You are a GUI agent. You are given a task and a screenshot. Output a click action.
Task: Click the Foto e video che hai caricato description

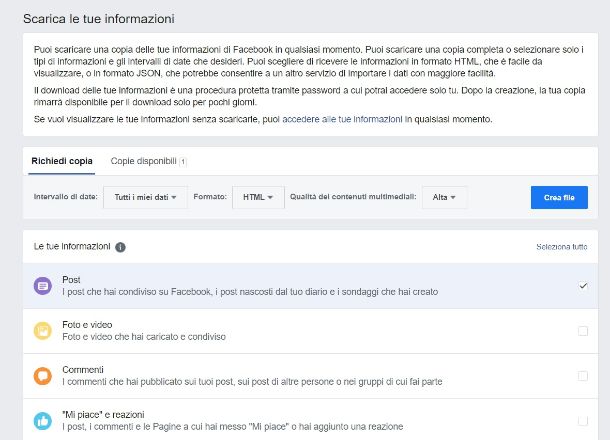[144, 337]
